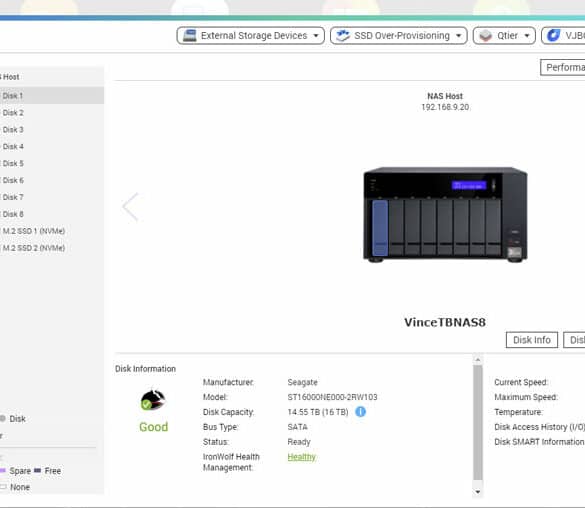Click the Ready status value
Screen dimensions: 585x508
click(x=299, y=442)
